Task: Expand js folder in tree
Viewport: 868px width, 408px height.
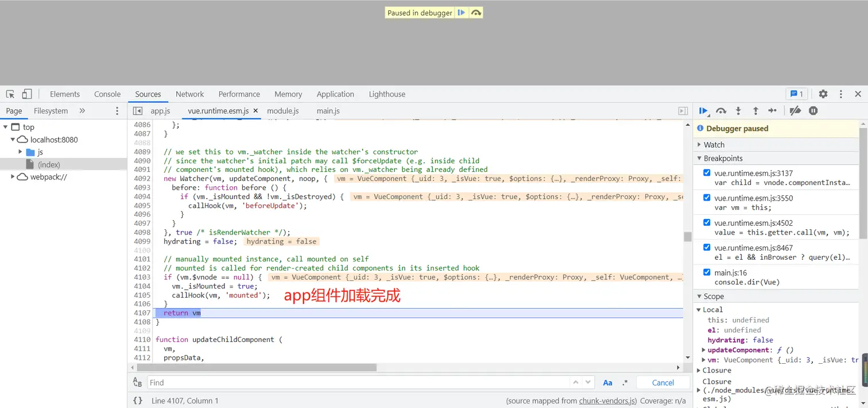Action: pos(21,152)
